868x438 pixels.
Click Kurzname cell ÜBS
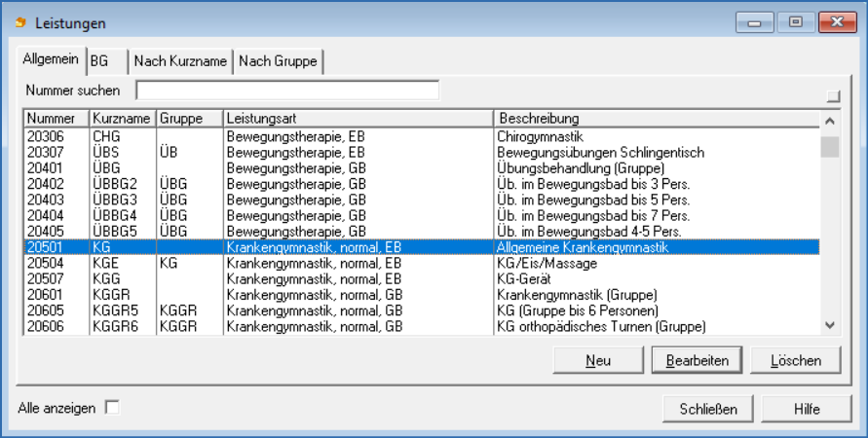click(x=106, y=152)
